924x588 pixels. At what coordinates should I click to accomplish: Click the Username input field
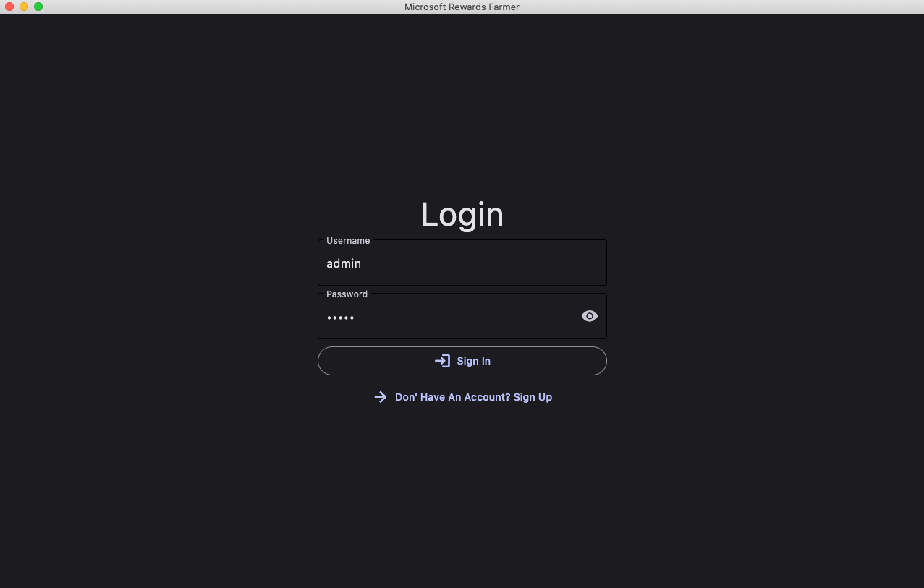pos(462,263)
